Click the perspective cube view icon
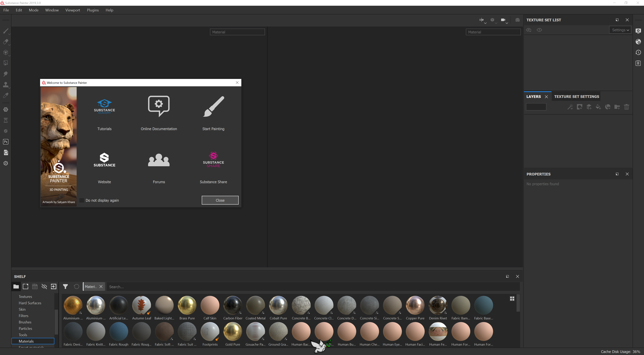The width and height of the screenshot is (644, 355). coord(492,20)
